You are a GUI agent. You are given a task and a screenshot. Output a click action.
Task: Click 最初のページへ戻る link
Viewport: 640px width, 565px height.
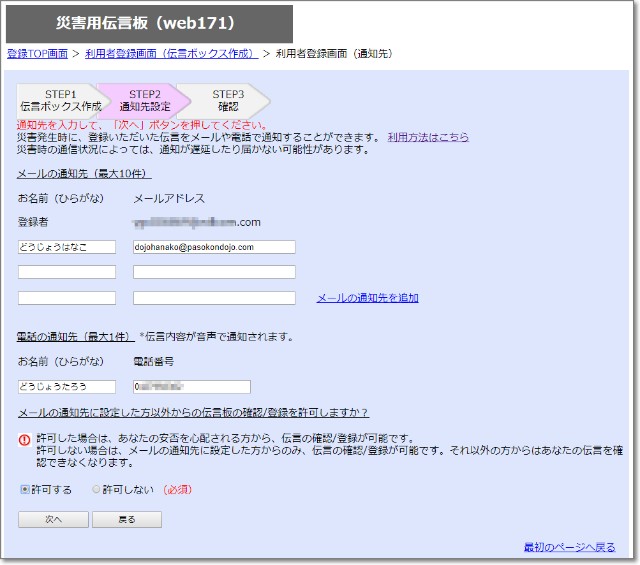pos(569,547)
